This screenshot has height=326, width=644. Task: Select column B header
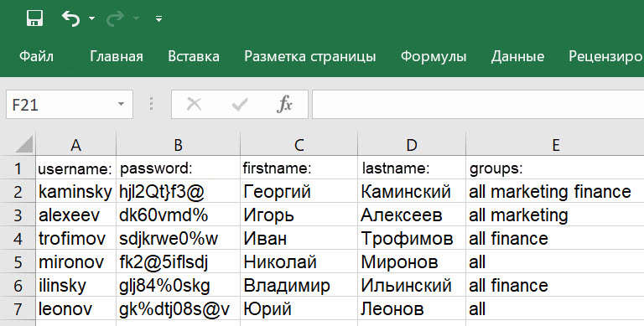tap(178, 144)
